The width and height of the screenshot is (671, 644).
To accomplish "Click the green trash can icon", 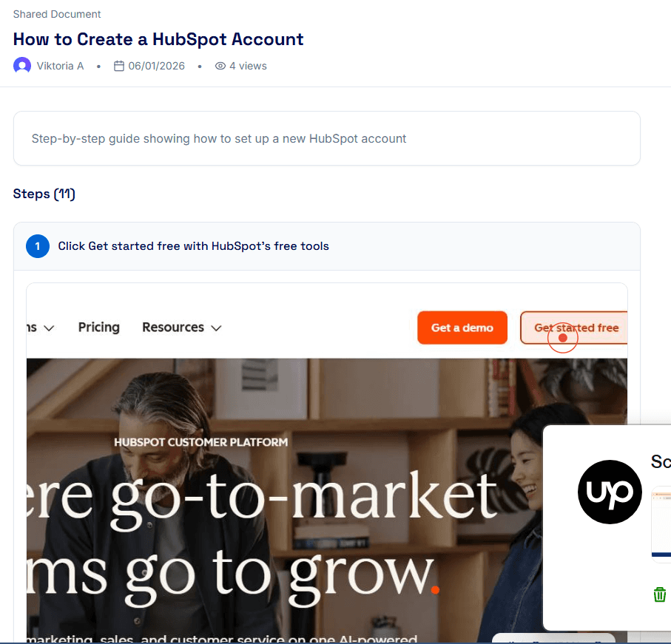I will point(659,594).
